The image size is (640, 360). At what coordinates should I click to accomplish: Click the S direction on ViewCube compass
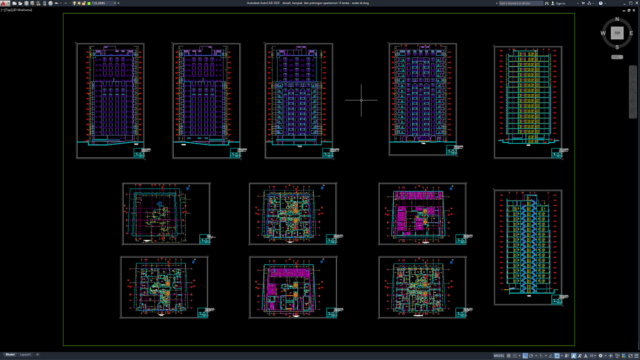tap(617, 47)
